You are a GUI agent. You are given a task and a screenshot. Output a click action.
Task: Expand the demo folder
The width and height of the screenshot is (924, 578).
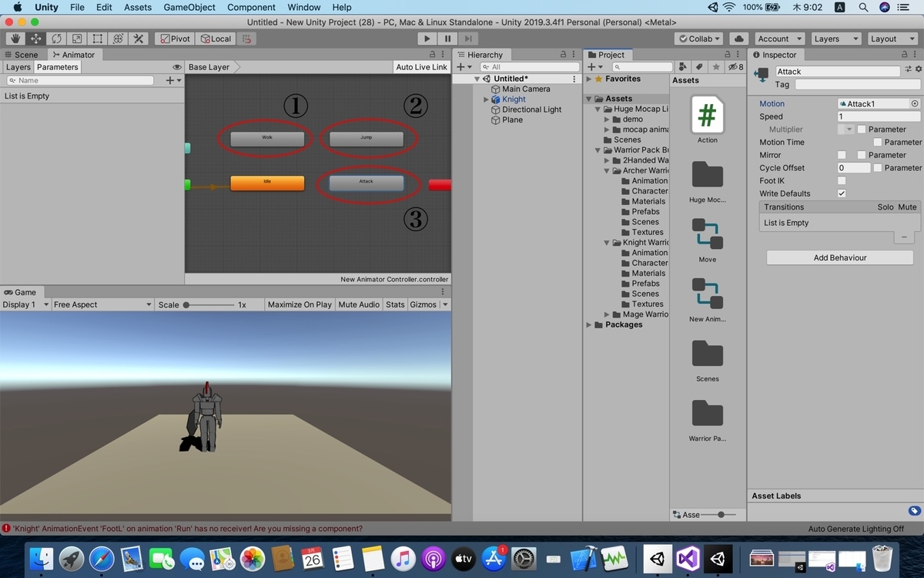(608, 119)
